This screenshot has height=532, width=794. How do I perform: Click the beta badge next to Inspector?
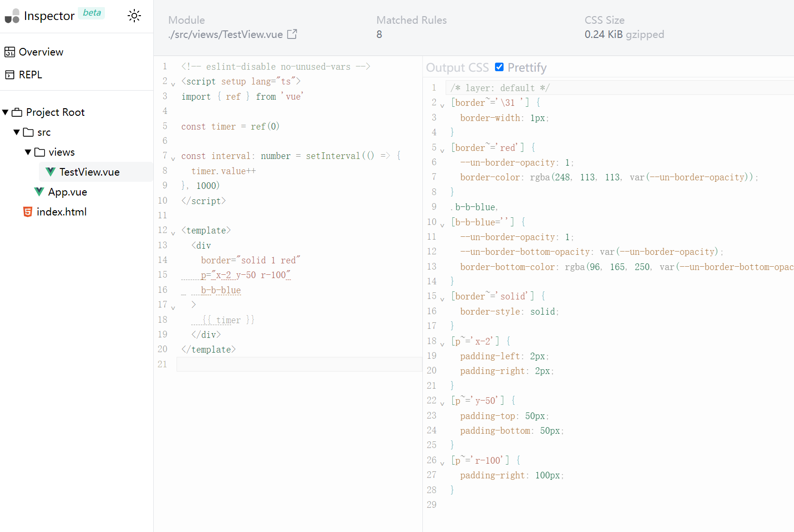(x=92, y=13)
